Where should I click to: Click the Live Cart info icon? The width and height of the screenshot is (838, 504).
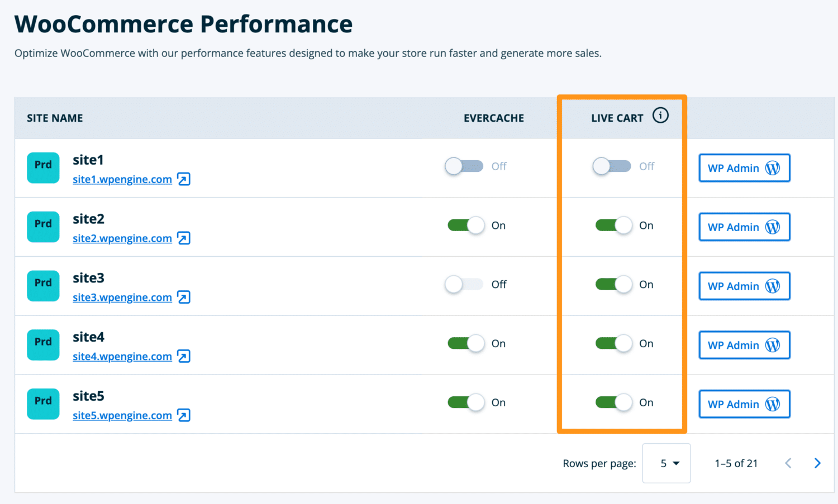click(x=661, y=116)
